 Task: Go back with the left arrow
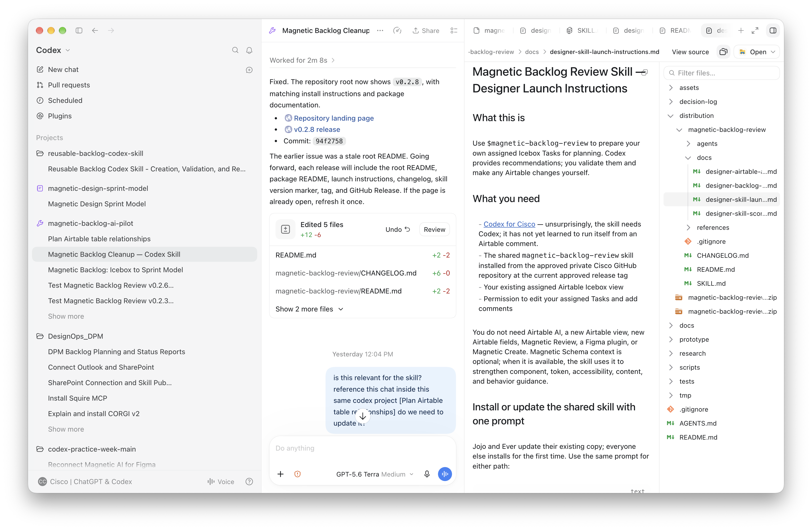(95, 31)
